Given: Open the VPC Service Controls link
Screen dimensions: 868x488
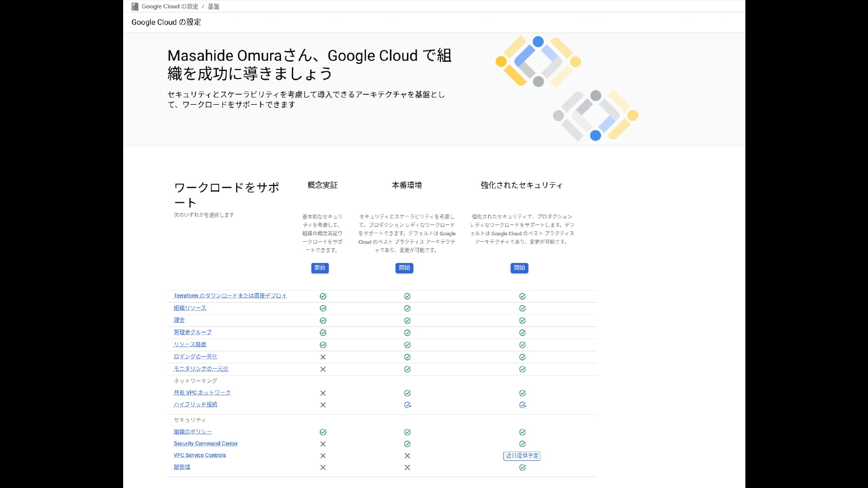Looking at the screenshot, I should (x=200, y=455).
